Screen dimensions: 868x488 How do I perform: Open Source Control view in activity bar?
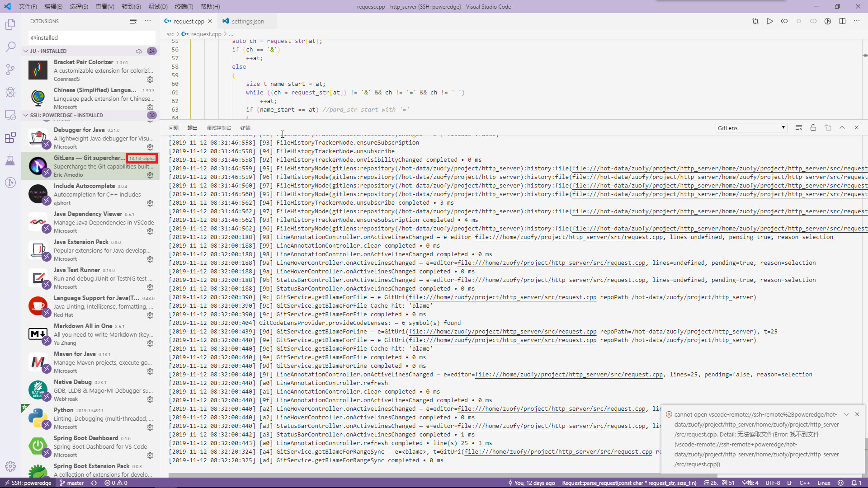pyautogui.click(x=10, y=69)
